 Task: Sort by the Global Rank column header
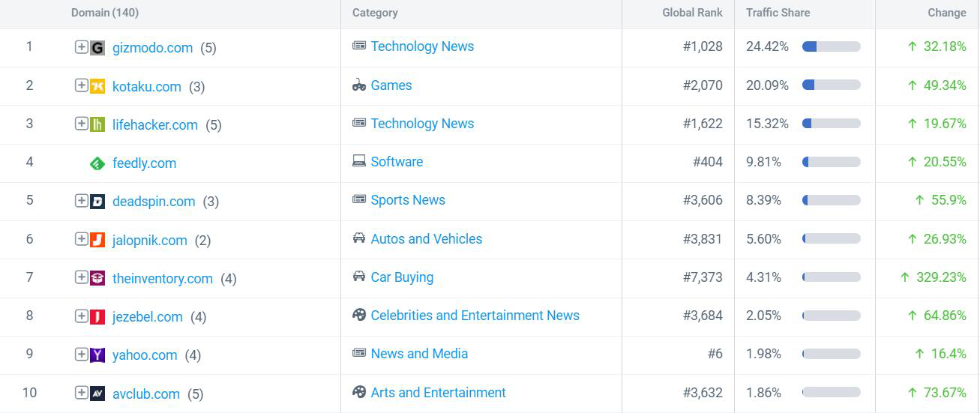coord(692,13)
